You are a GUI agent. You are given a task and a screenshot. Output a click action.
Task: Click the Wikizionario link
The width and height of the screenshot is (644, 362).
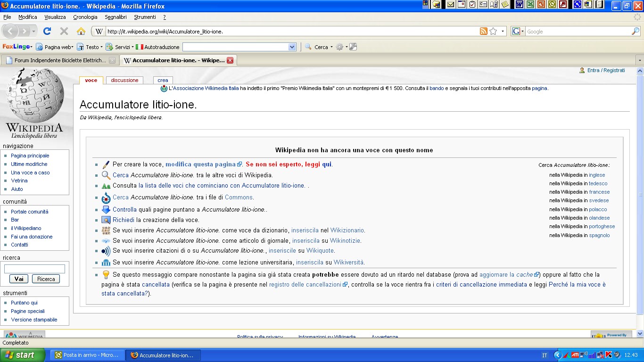(347, 230)
